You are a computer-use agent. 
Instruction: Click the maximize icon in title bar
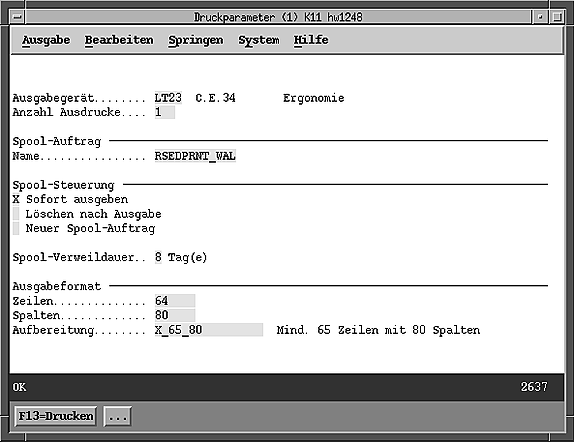point(557,17)
